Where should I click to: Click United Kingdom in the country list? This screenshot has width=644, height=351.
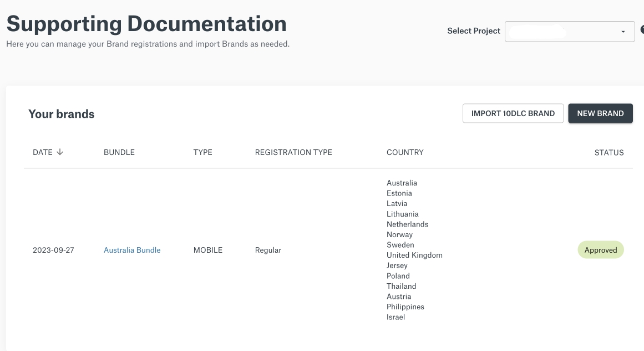coord(414,255)
